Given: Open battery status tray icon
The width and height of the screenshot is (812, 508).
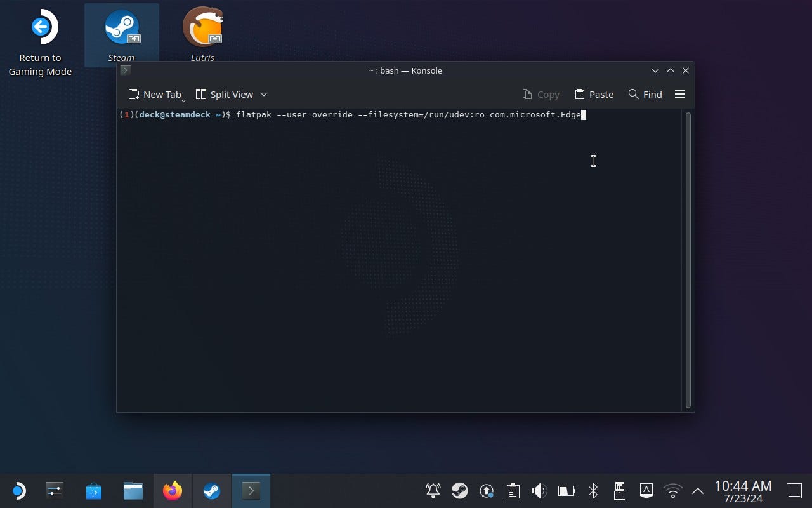Looking at the screenshot, I should [566, 490].
